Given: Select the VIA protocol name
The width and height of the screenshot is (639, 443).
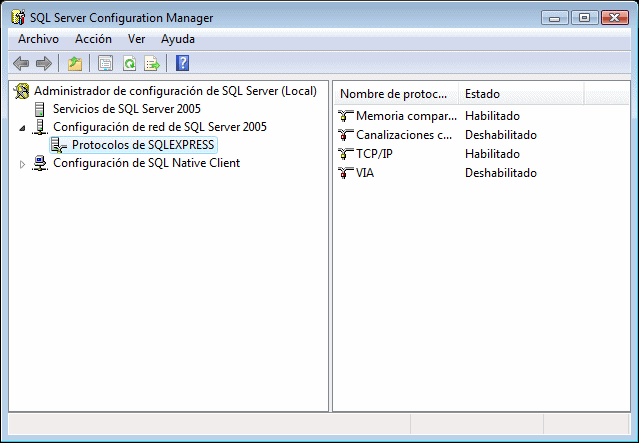Looking at the screenshot, I should 365,173.
